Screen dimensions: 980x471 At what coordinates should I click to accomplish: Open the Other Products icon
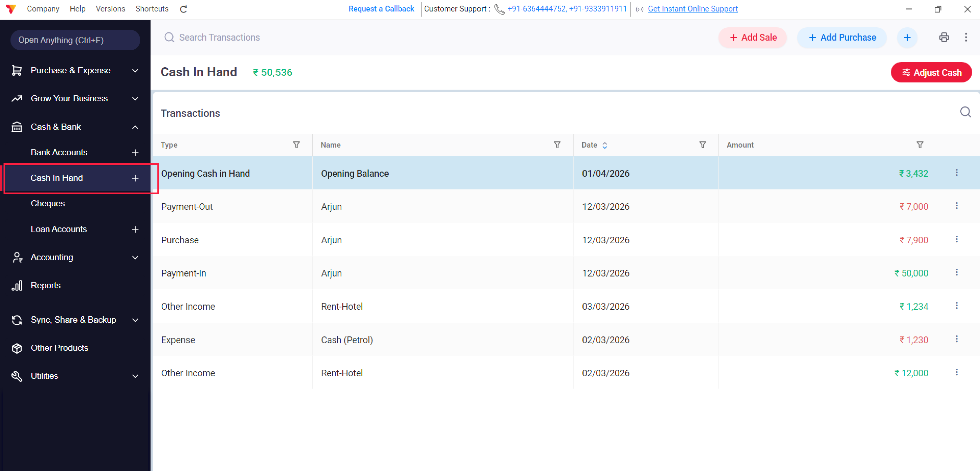tap(17, 348)
